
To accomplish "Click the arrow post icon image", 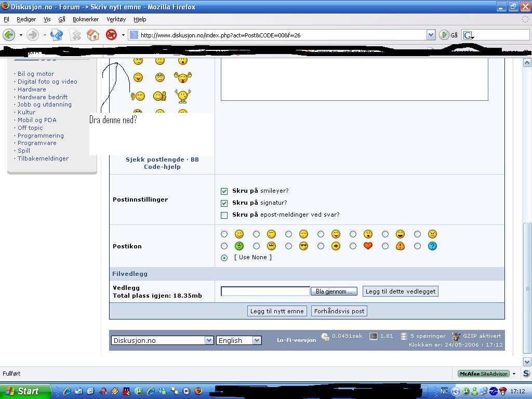I will point(336,246).
